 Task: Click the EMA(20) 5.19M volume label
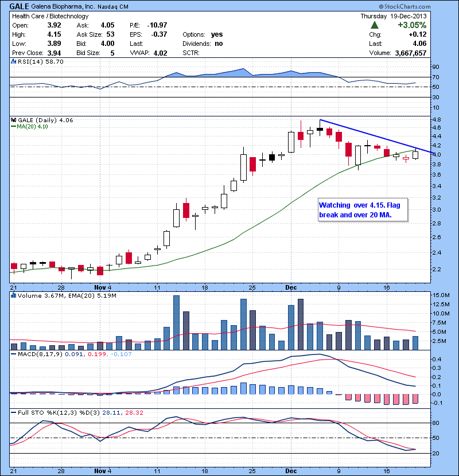[92, 295]
